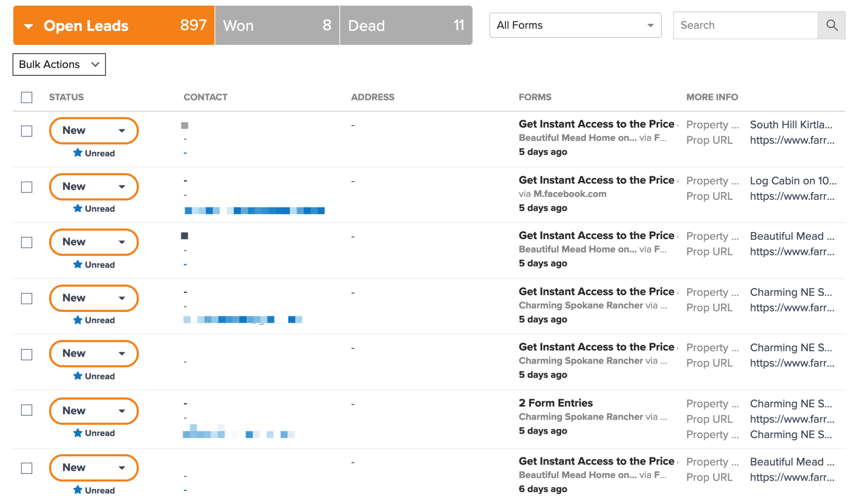Switch to the Dead leads tab

pyautogui.click(x=406, y=25)
